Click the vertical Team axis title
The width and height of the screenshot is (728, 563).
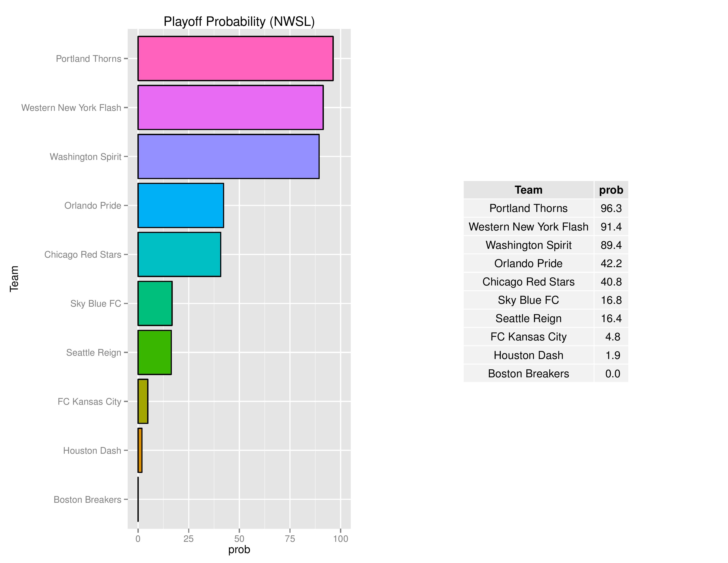pyautogui.click(x=14, y=279)
